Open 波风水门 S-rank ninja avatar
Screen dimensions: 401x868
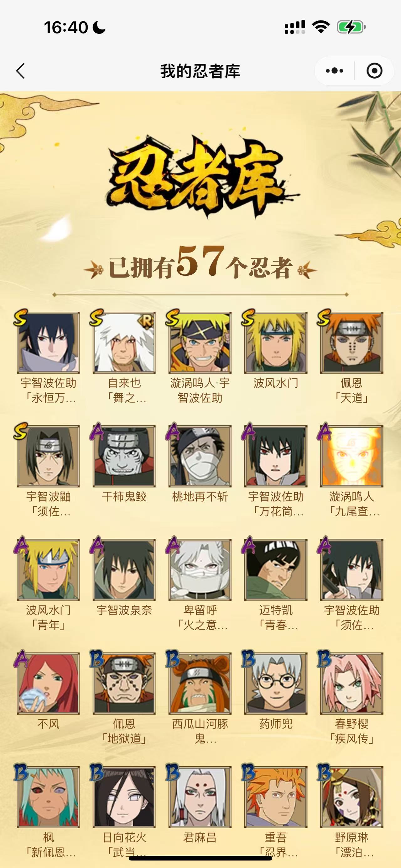[276, 343]
